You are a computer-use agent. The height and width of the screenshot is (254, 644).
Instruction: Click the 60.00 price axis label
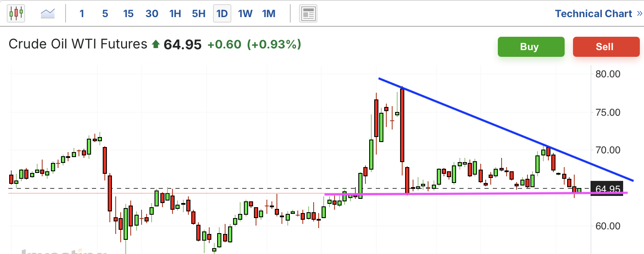(x=609, y=226)
